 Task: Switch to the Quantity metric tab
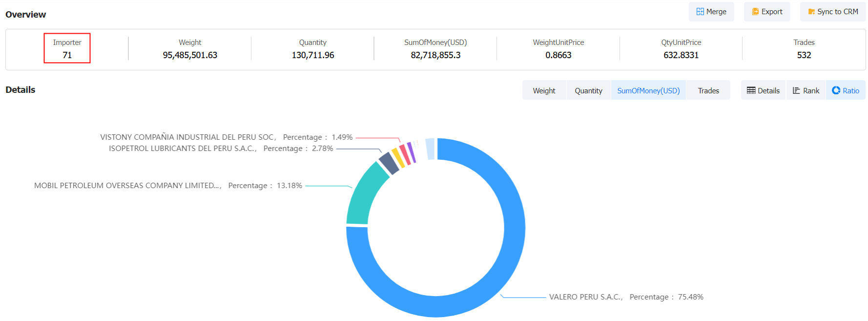click(588, 90)
